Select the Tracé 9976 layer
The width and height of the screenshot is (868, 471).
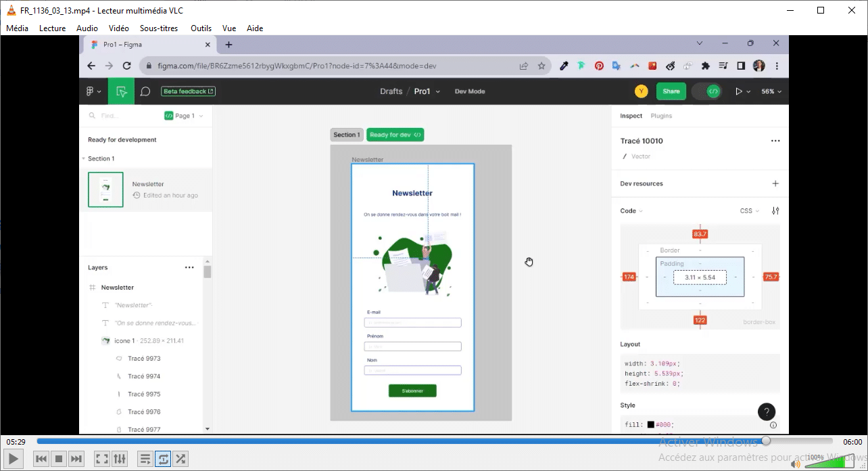click(x=144, y=411)
